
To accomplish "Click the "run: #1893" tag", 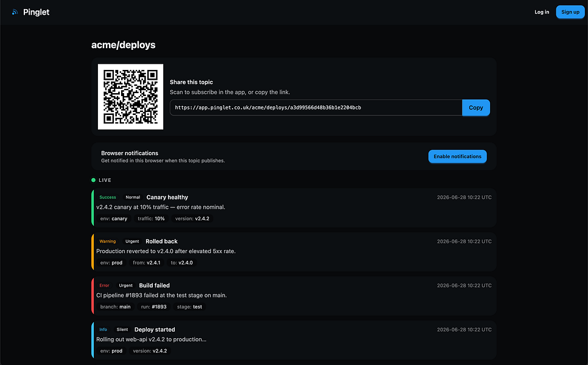I will (154, 307).
